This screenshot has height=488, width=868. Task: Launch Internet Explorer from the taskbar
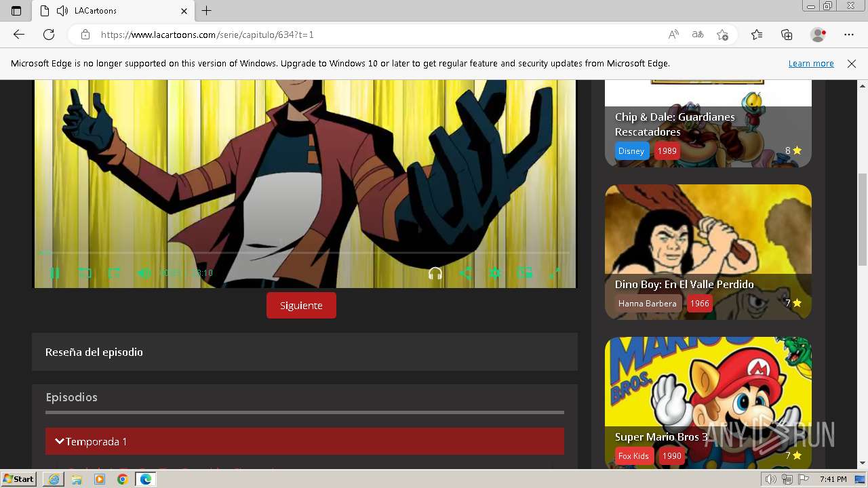[x=54, y=479]
